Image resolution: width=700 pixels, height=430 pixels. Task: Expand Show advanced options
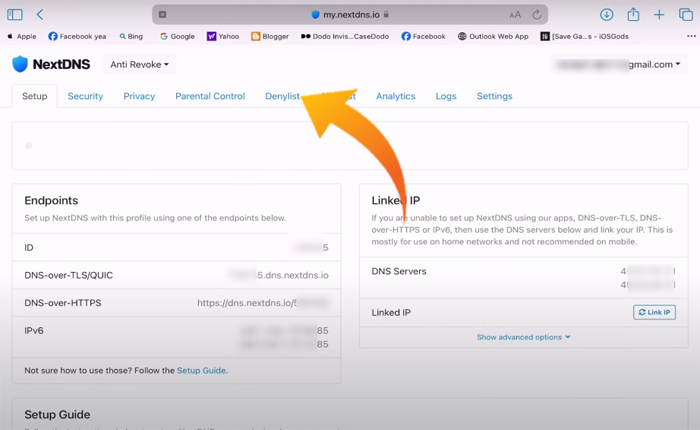point(523,337)
